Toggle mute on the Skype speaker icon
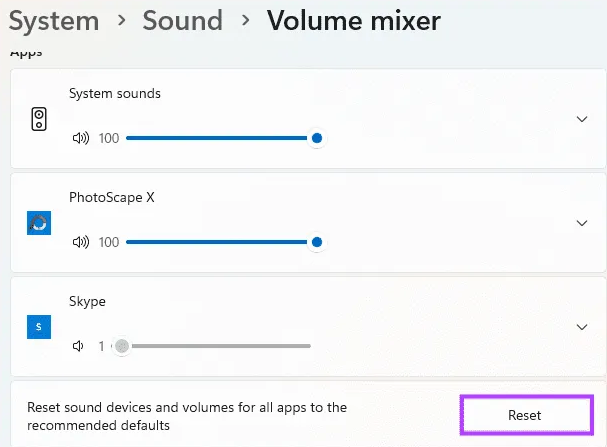This screenshot has width=607, height=447. [x=78, y=346]
